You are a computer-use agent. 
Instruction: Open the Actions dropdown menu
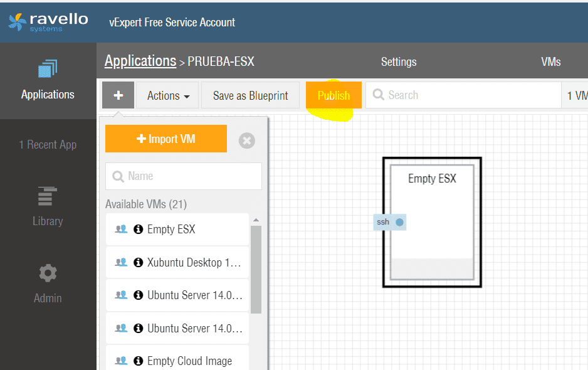167,95
